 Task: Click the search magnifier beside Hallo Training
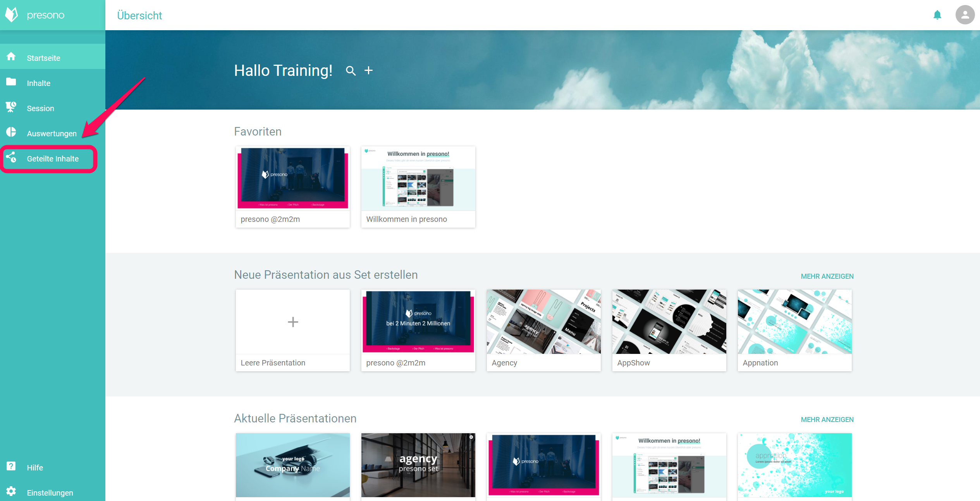coord(351,71)
